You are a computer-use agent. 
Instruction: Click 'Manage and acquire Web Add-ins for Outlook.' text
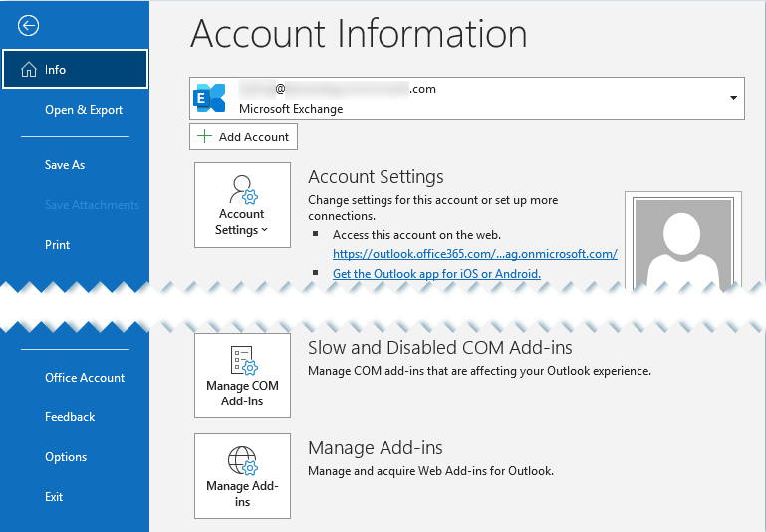tap(431, 471)
